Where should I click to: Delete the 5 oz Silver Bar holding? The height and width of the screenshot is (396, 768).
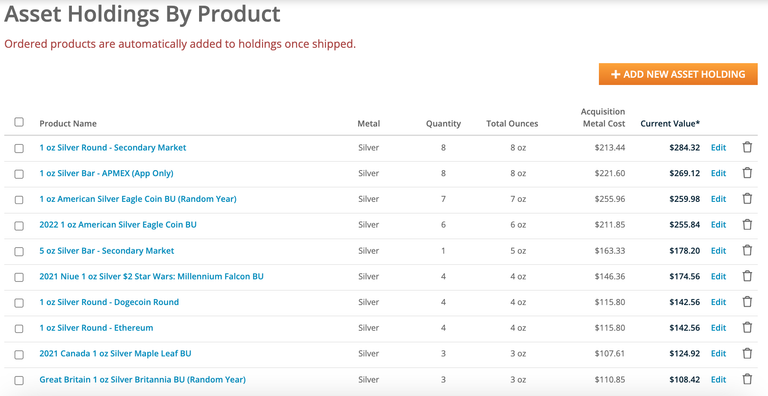coord(747,250)
